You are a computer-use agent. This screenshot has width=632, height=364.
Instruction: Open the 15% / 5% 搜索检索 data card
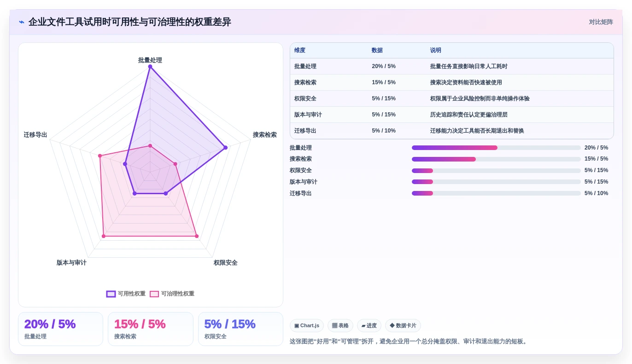tap(151, 329)
